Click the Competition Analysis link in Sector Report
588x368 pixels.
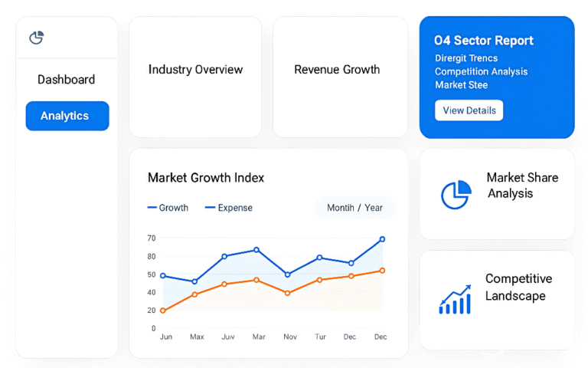coord(481,71)
